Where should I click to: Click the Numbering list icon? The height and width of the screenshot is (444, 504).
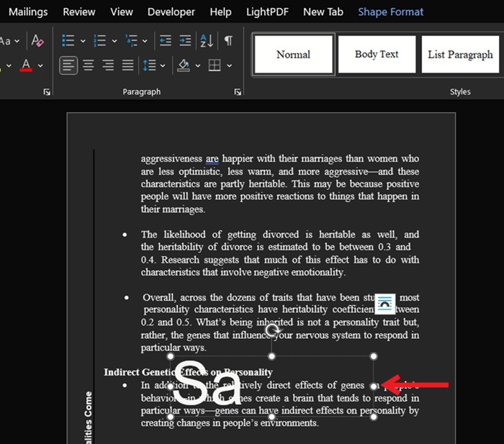pos(99,41)
